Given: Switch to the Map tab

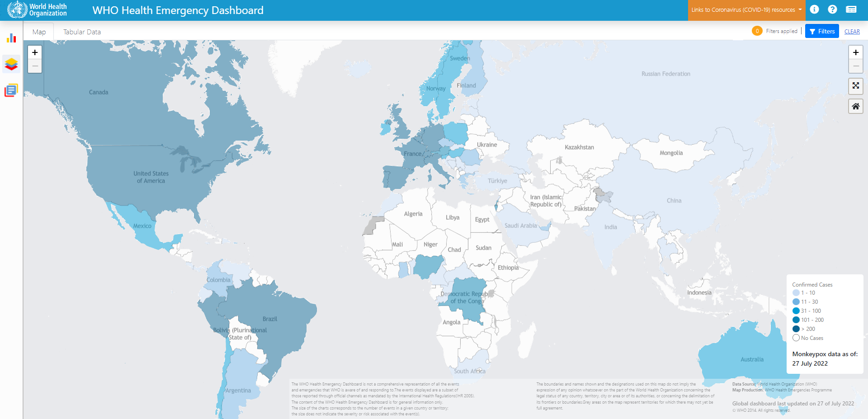Looking at the screenshot, I should click(x=39, y=32).
